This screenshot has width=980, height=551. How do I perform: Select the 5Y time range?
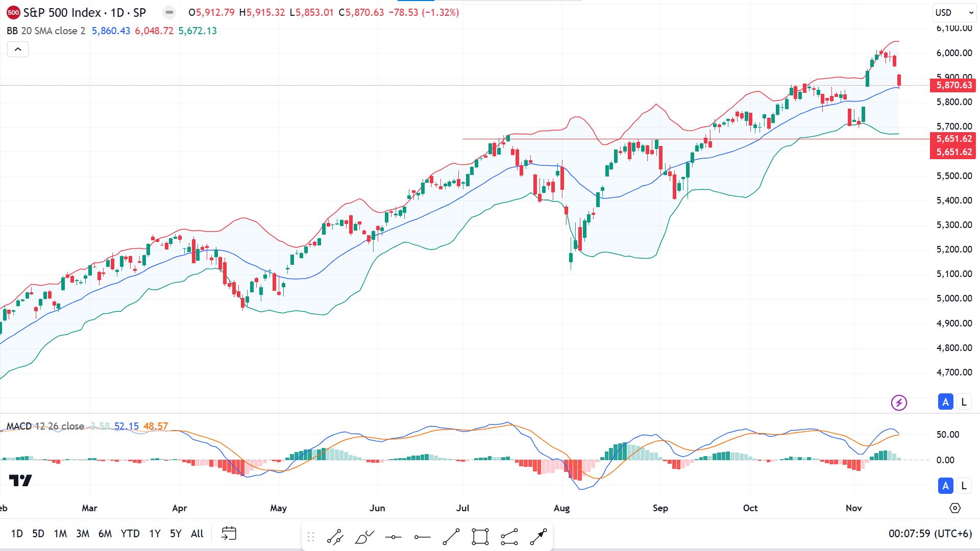point(176,534)
